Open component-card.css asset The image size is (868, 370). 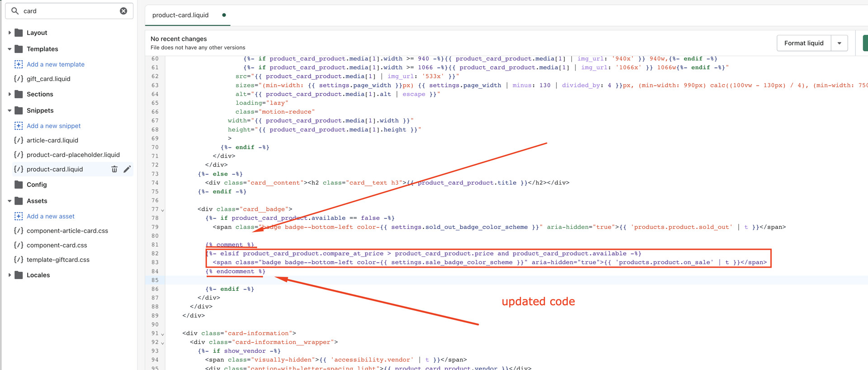[x=57, y=245]
